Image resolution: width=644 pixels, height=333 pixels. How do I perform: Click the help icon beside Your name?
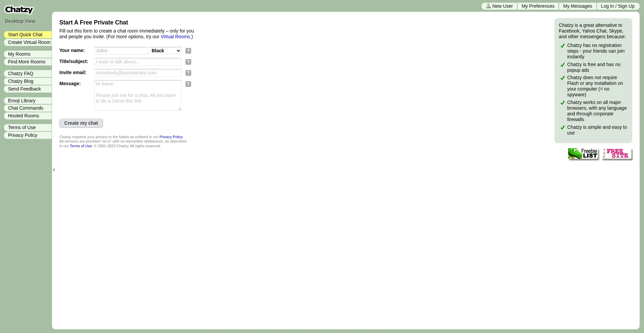[188, 51]
